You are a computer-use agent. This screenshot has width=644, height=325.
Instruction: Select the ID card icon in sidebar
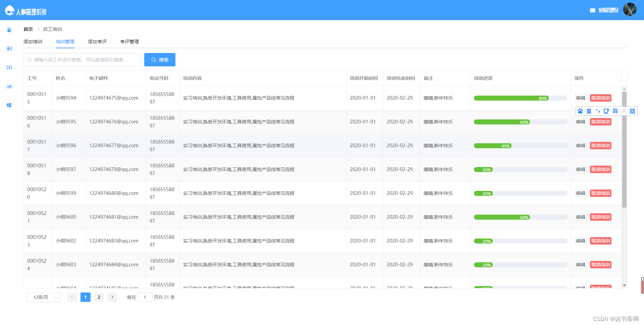click(9, 49)
